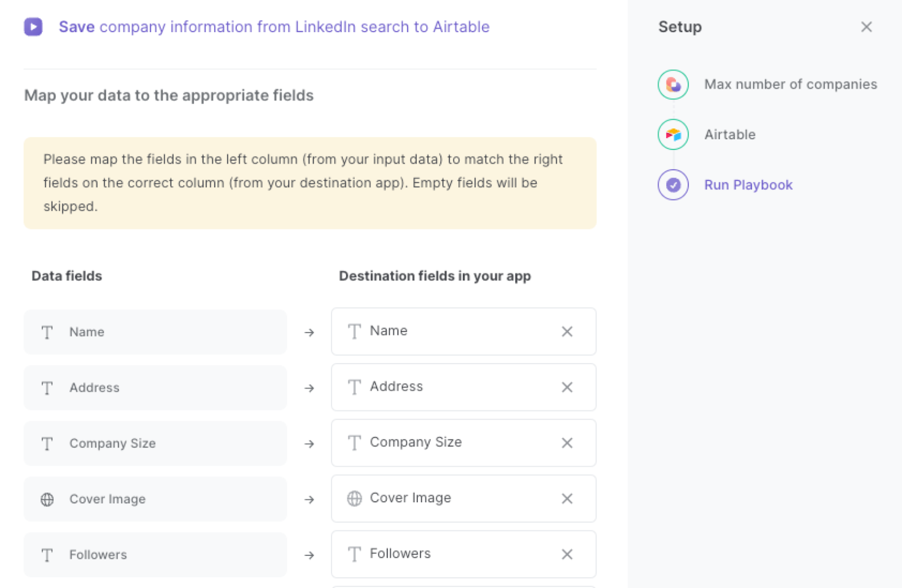Select the Company Size data field
Image resolution: width=902 pixels, height=588 pixels.
[155, 444]
